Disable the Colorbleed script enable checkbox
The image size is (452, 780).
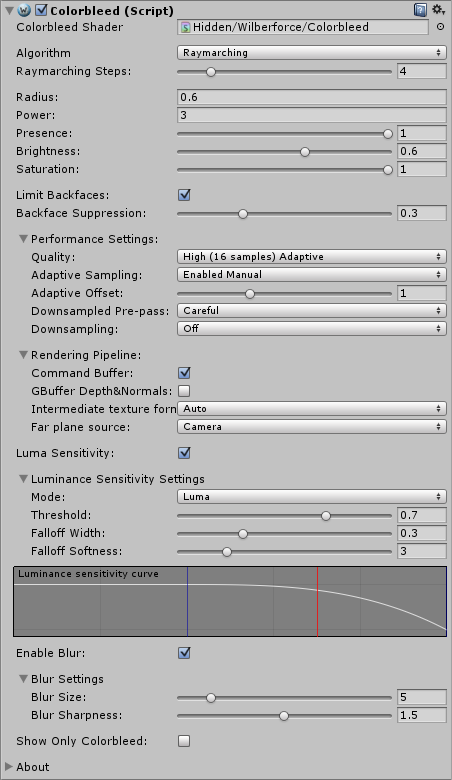coord(42,10)
